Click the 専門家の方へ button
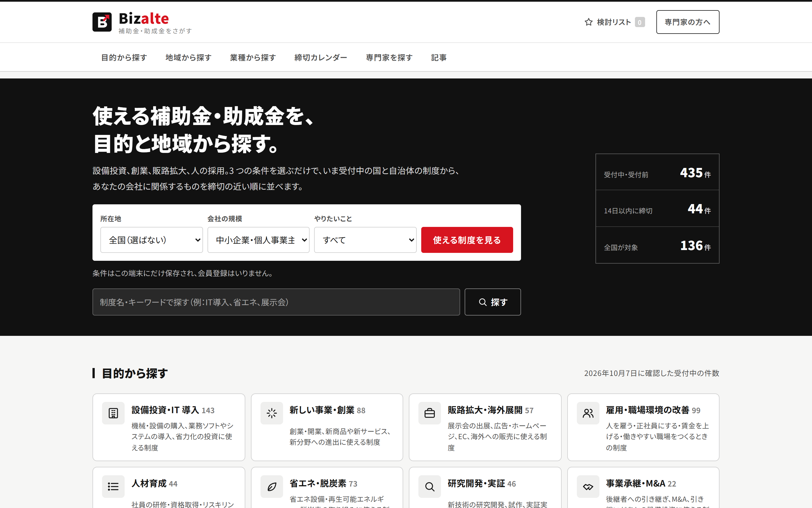Image resolution: width=812 pixels, height=508 pixels. 687,22
